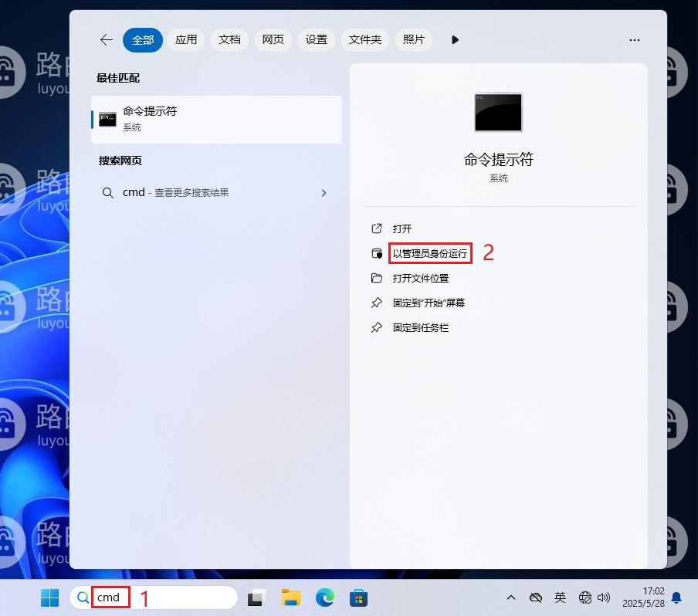Switch to the 网页 filter tab
This screenshot has width=698, height=616.
coord(273,39)
